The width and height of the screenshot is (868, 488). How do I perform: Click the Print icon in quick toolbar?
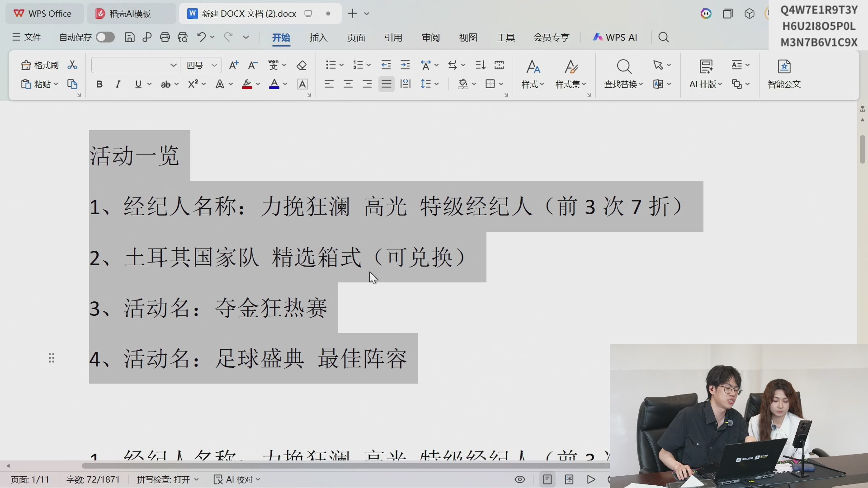[165, 38]
